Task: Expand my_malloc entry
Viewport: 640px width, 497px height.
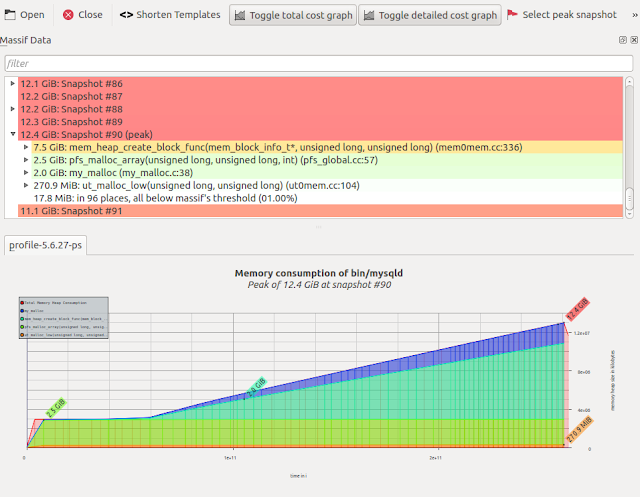Action: coord(26,172)
